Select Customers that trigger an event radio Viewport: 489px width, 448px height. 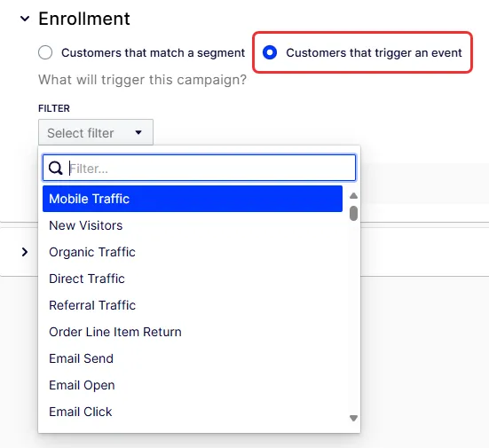(270, 52)
